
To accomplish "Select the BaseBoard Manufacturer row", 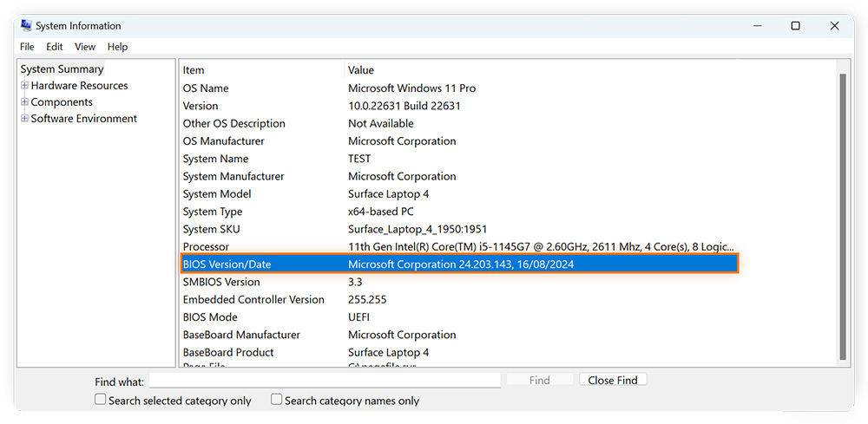I will pyautogui.click(x=459, y=336).
